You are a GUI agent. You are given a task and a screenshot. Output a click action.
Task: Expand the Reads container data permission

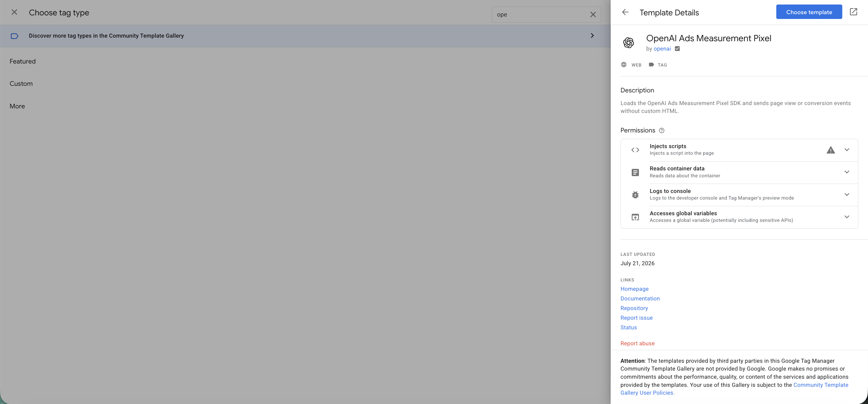pos(847,172)
